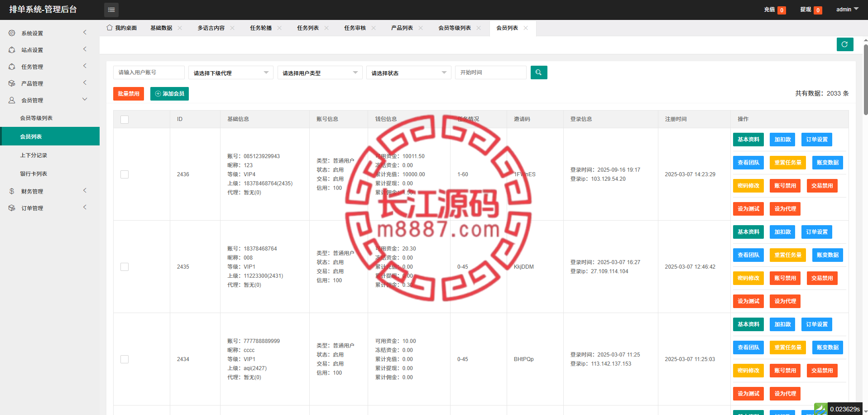Click registration time 2025-03-07 12:46:42

pyautogui.click(x=690, y=267)
